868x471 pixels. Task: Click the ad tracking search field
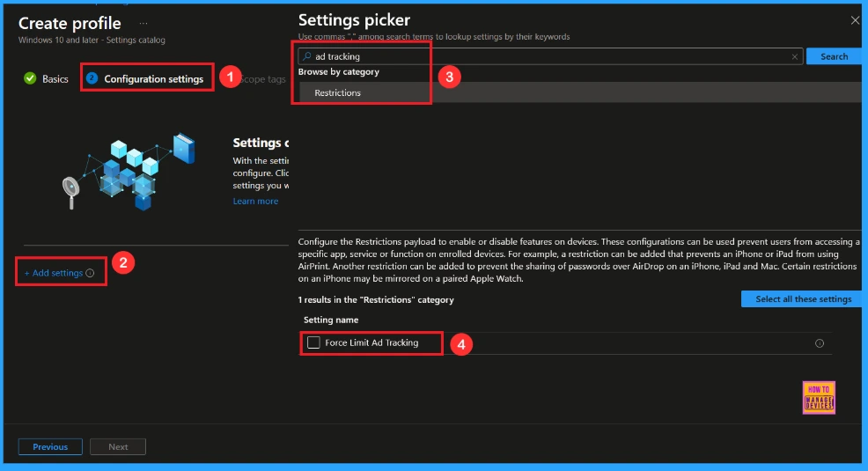[550, 56]
